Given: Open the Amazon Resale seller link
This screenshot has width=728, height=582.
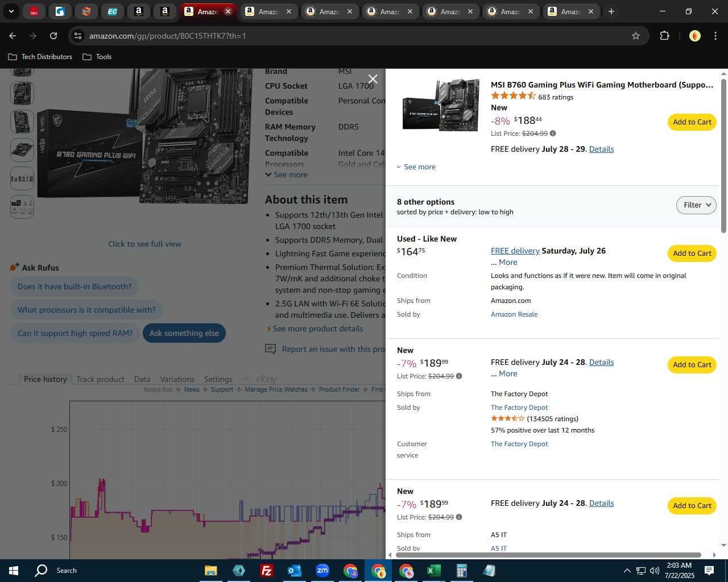Looking at the screenshot, I should [x=514, y=314].
